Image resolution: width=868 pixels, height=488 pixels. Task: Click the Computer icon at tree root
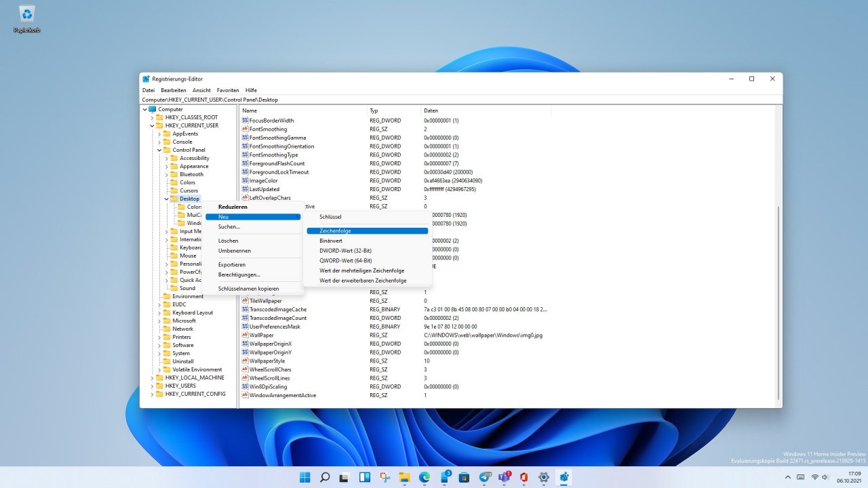153,109
